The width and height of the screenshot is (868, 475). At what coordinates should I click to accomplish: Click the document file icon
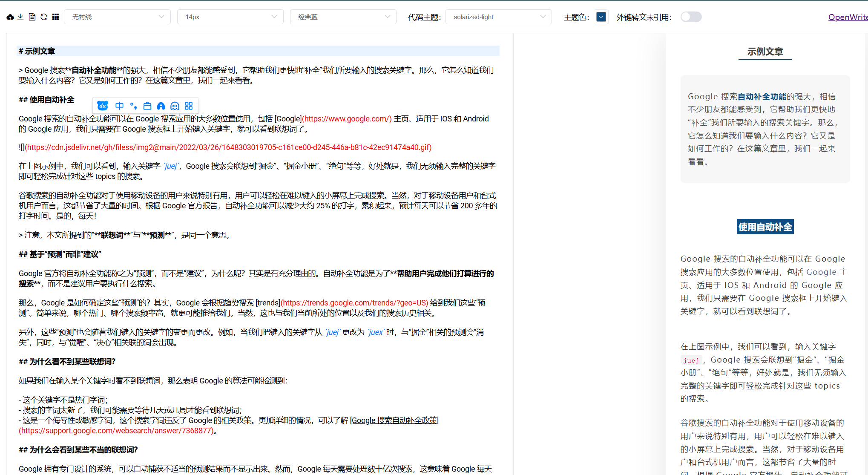click(32, 17)
